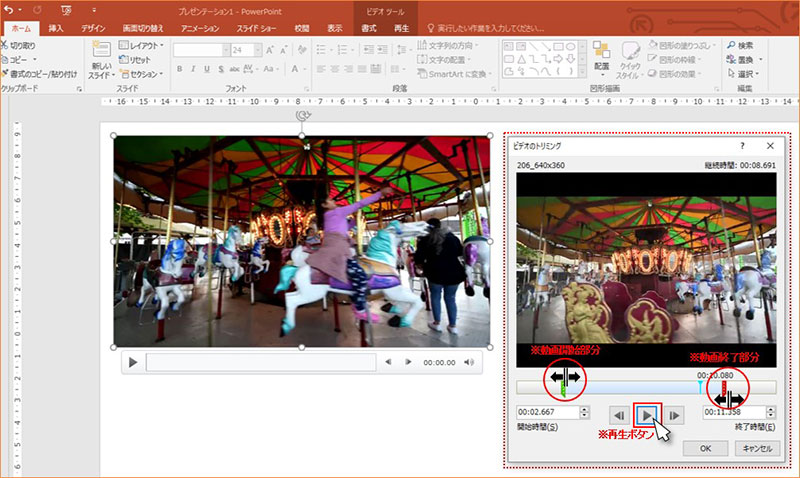Click the キャンセル (Cancel) button
The image size is (800, 478).
tap(755, 449)
